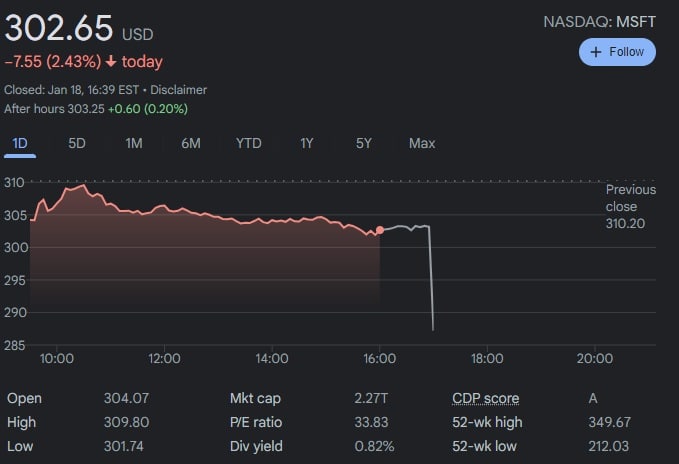Click the +0.60 (0.20%) after-hours change
This screenshot has width=679, height=464.
click(148, 109)
